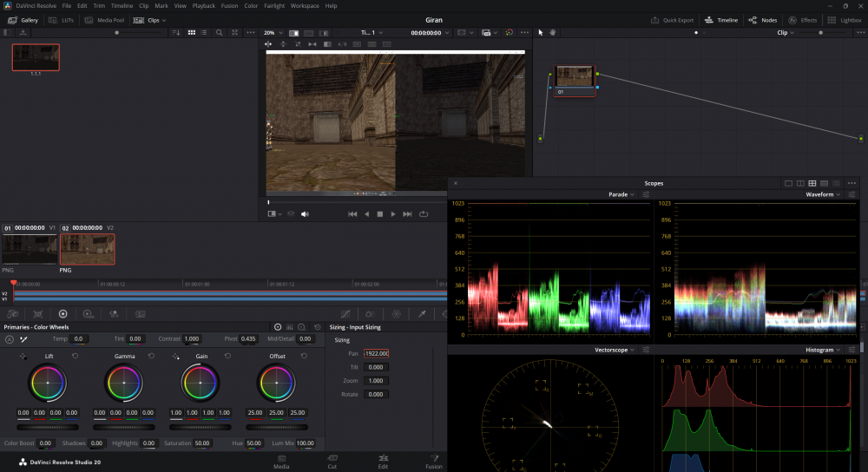Adjust the Gain master wheel slider
The width and height of the screenshot is (868, 472).
[x=201, y=427]
